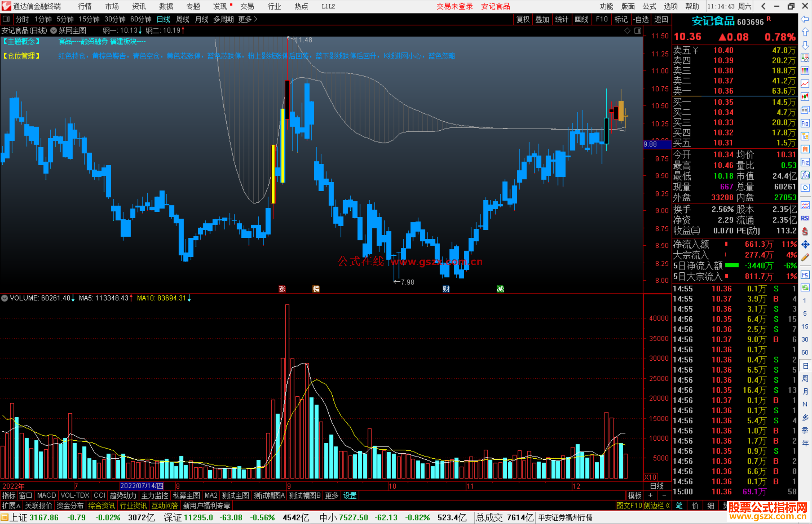This screenshot has height=524, width=812.
Task: Open the 行情 menu
Action: (85, 6)
